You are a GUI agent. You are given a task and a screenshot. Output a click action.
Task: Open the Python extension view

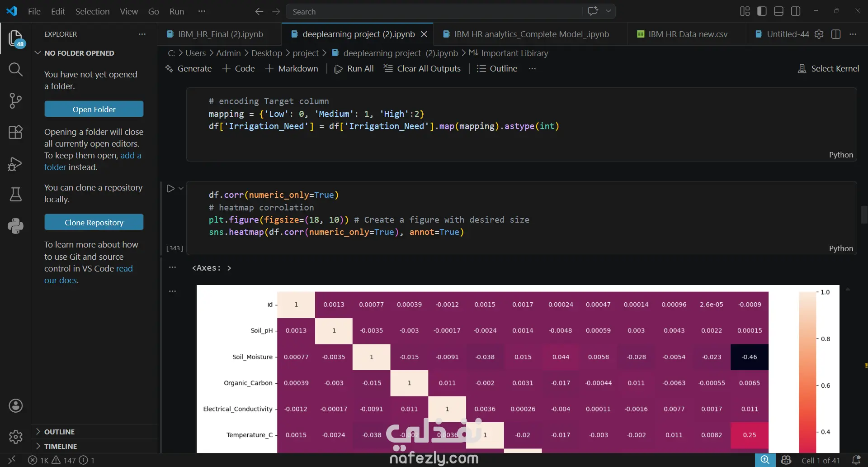(x=16, y=226)
